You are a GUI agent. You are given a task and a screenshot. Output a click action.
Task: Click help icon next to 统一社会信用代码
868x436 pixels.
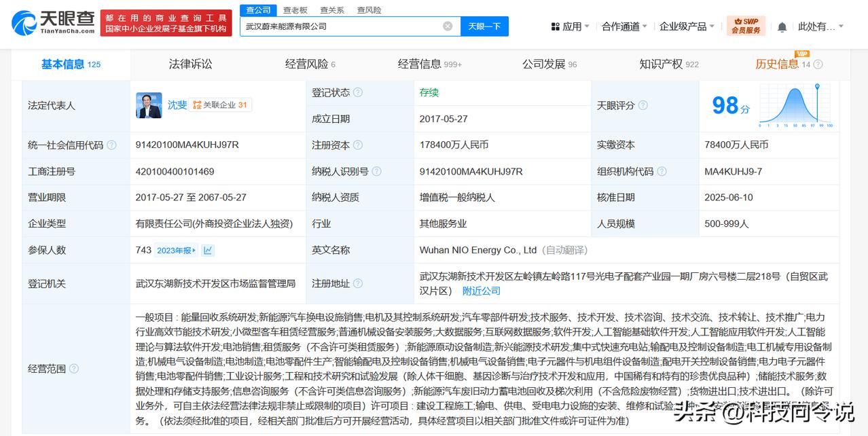pyautogui.click(x=111, y=145)
